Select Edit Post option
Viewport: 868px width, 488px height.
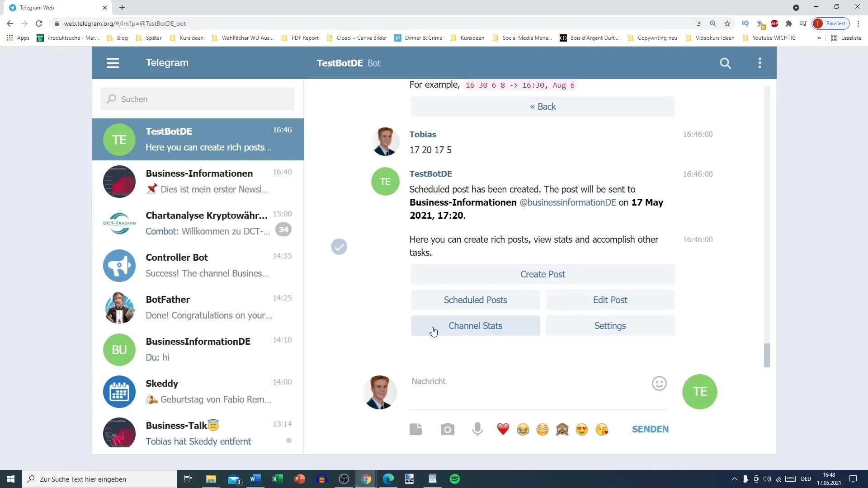click(610, 300)
